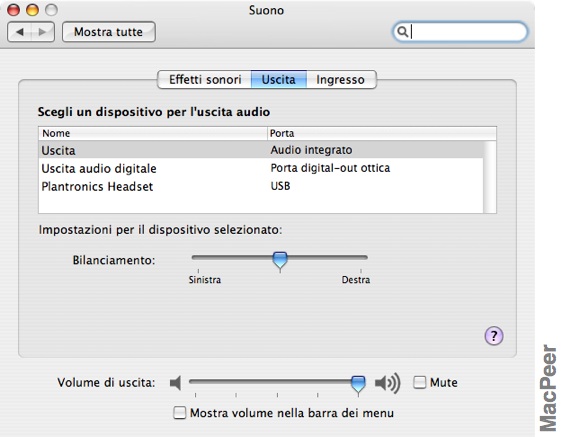
Task: Click the loud volume speaker icon
Action: pyautogui.click(x=387, y=383)
